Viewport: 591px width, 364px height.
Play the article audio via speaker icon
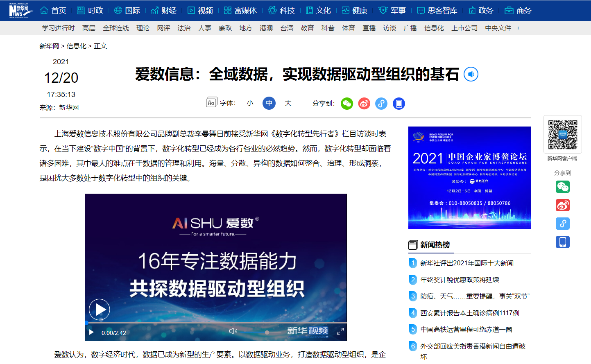[x=471, y=74]
